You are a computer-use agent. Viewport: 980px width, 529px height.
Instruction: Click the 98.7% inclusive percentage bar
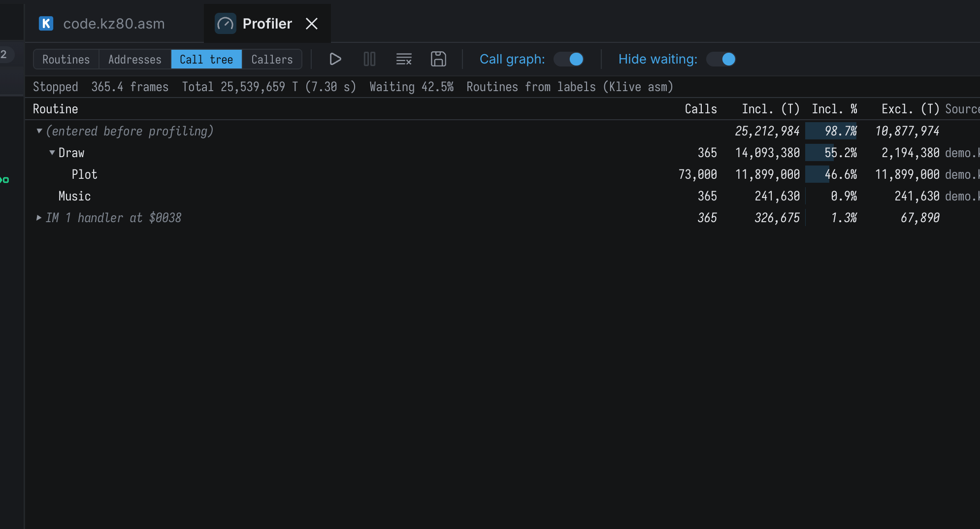831,131
